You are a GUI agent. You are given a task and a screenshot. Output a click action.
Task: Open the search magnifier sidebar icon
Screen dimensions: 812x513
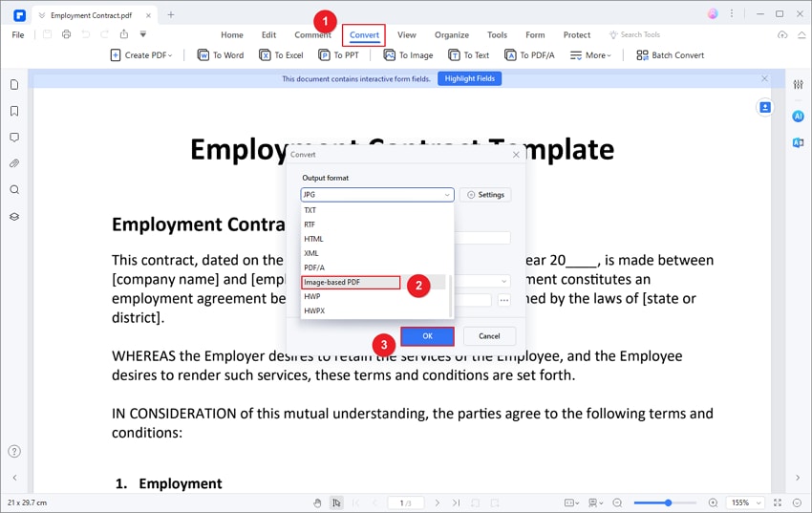[x=14, y=190]
